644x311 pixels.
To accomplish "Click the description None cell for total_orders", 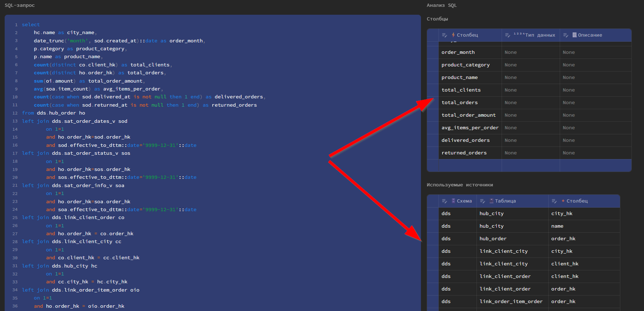I will click(596, 103).
